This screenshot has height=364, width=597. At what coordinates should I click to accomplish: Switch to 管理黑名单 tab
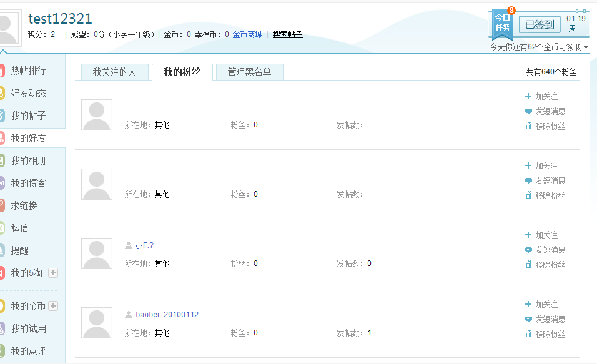(249, 72)
